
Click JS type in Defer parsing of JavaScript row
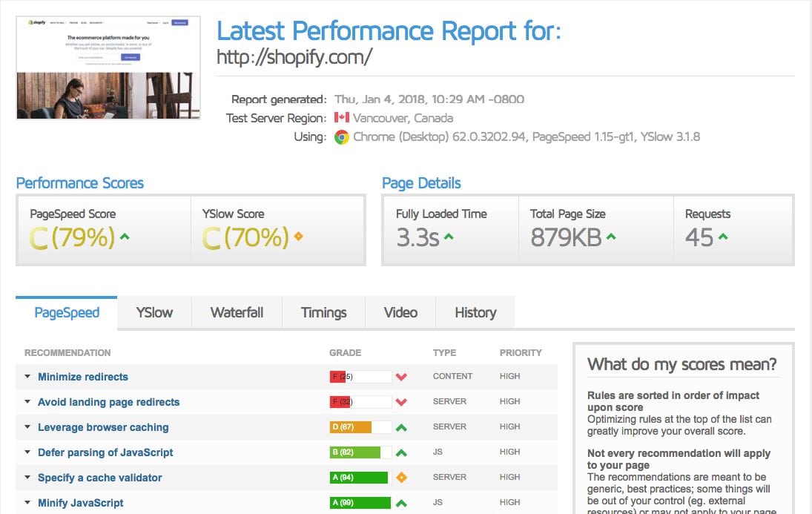(x=438, y=452)
